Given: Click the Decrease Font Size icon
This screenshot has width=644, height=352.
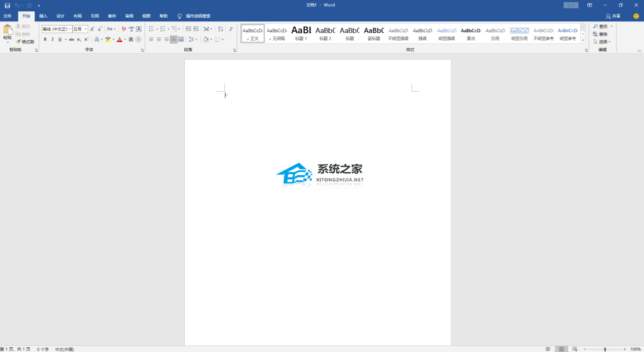Looking at the screenshot, I should pos(100,29).
